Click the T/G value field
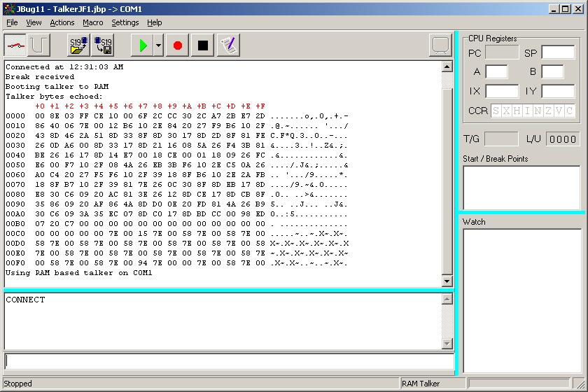Screen dimensions: 588x392 (x=501, y=139)
